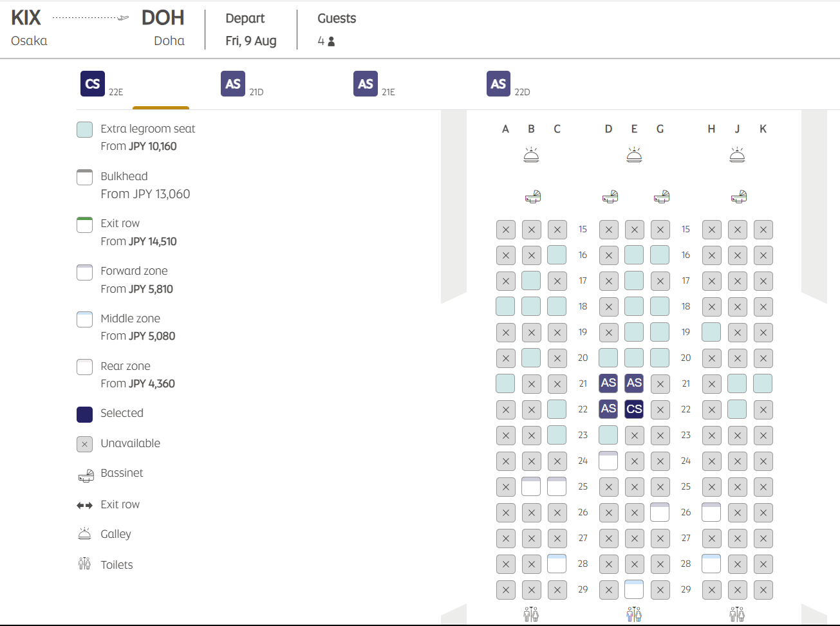The width and height of the screenshot is (840, 626).
Task: Click unavailable seat 27E
Action: [x=634, y=538]
